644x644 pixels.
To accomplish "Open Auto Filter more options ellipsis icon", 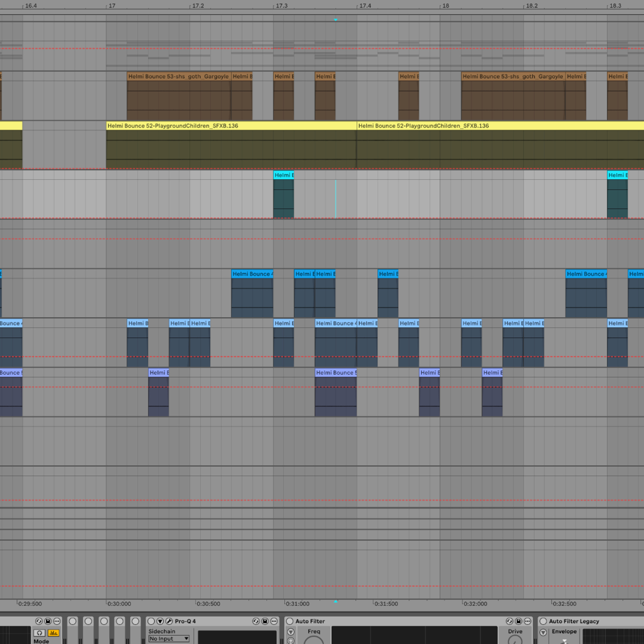I will tap(527, 621).
